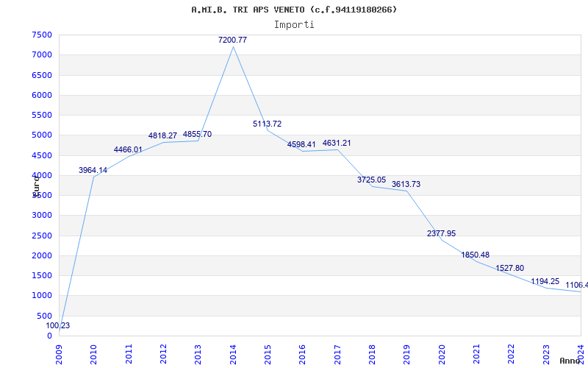
Task: Click the y-axis value 2500
Action: [x=42, y=236]
